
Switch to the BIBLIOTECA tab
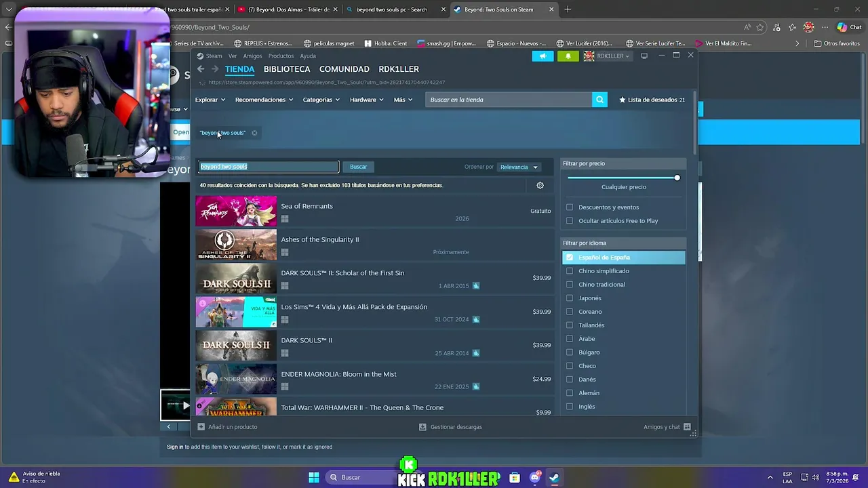(287, 69)
